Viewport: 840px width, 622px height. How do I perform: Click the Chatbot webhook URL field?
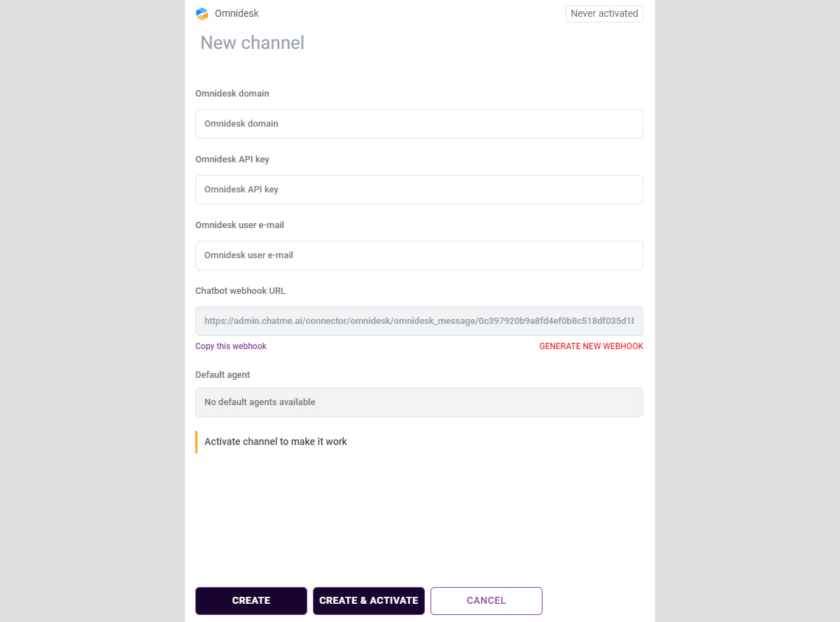(x=419, y=321)
